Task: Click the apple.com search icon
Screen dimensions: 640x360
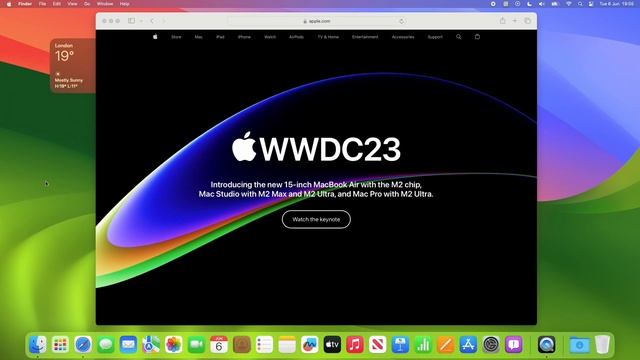Action: click(459, 37)
